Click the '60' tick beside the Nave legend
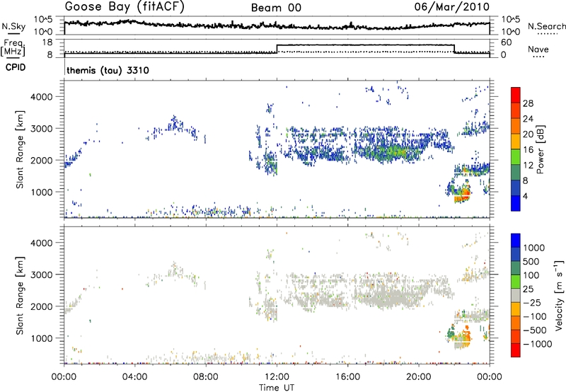The width and height of the screenshot is (566, 392). (507, 42)
